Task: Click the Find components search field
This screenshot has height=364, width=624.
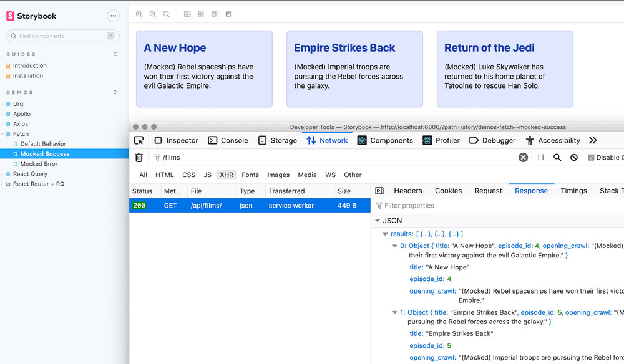Action: click(62, 36)
